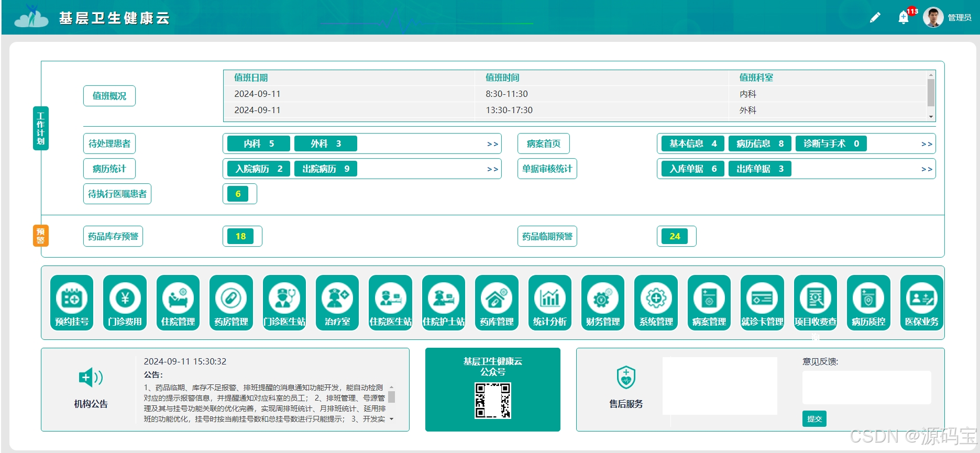Image resolution: width=980 pixels, height=453 pixels.
Task: Click the 意见反馈 text input box
Action: point(867,388)
